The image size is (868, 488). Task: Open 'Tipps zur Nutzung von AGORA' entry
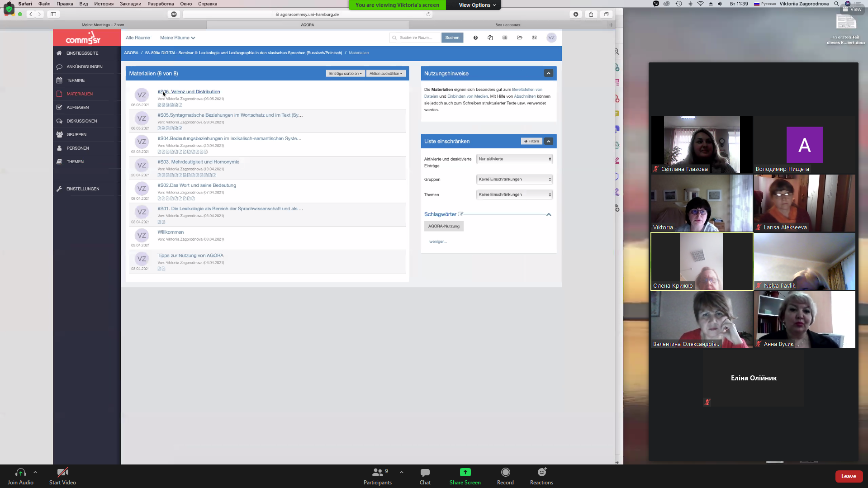(190, 256)
